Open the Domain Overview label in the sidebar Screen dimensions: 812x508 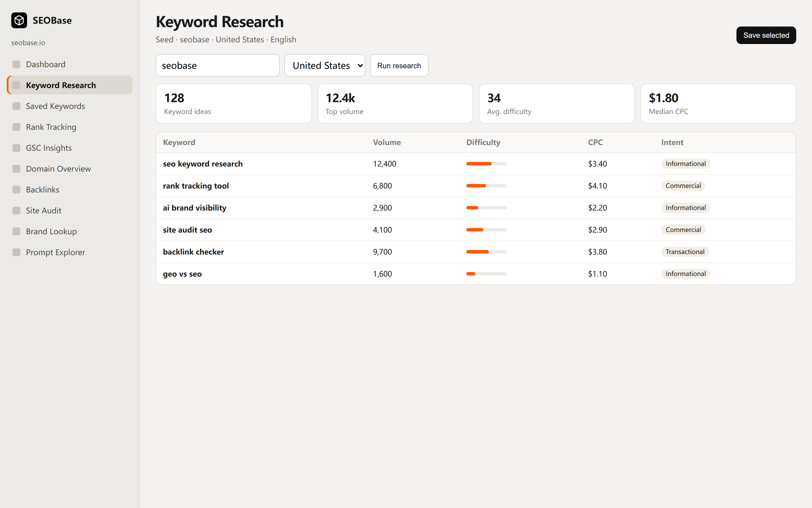click(x=58, y=169)
